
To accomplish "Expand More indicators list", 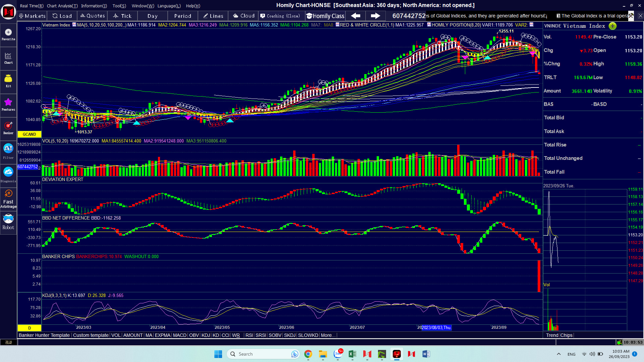I will [328, 335].
